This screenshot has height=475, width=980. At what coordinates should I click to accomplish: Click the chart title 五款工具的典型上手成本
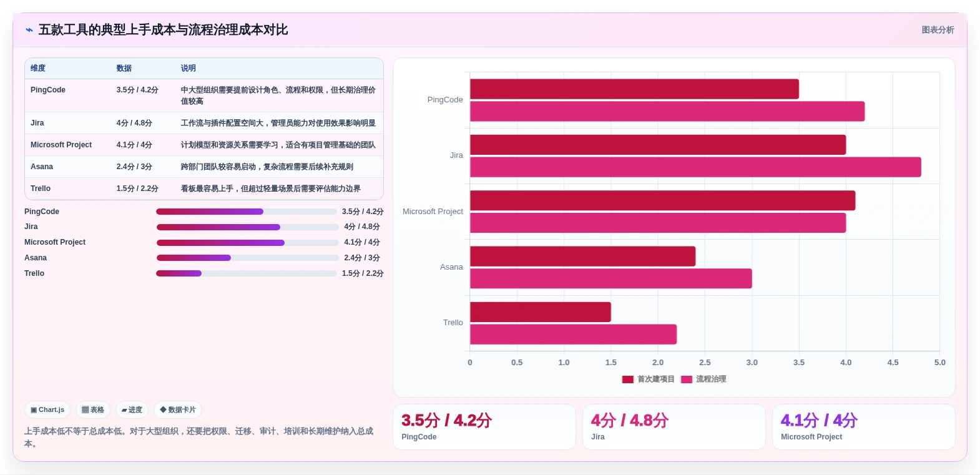tap(164, 30)
